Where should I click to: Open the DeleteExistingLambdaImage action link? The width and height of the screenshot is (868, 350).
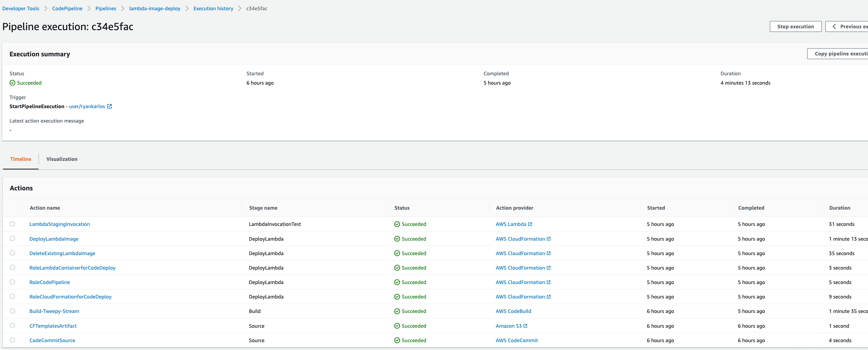(x=62, y=253)
